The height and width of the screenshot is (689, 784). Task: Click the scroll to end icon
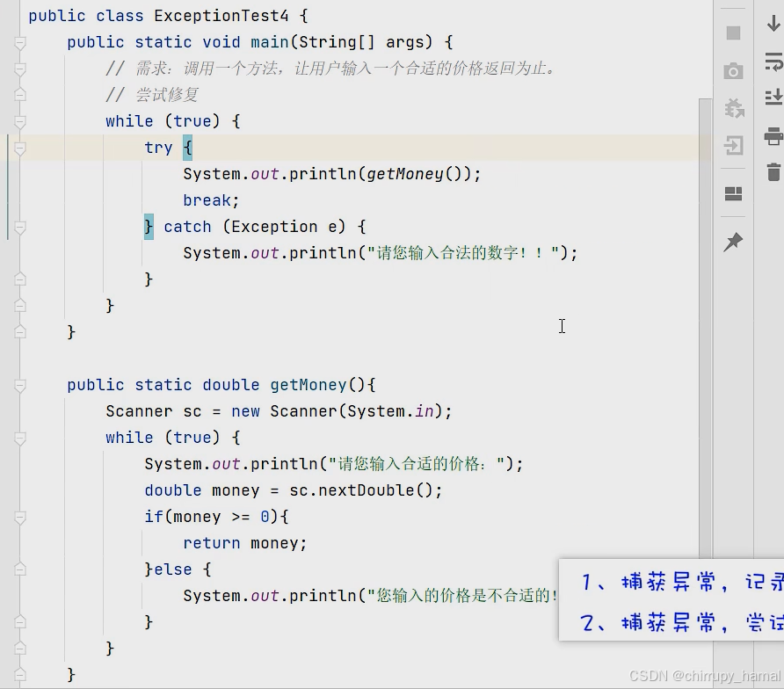771,97
